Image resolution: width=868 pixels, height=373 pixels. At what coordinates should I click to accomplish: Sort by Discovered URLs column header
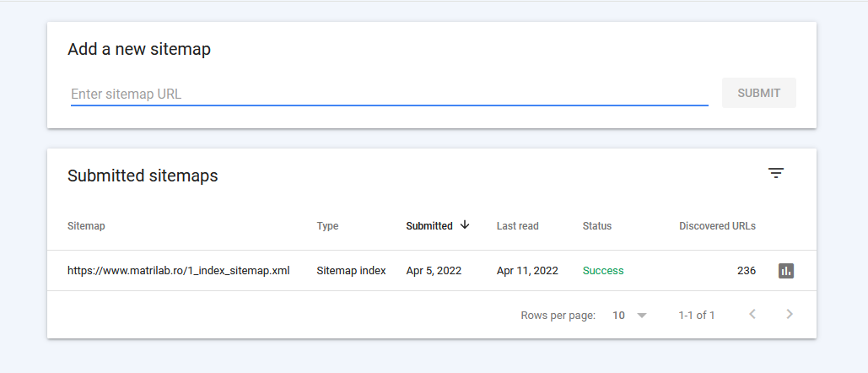tap(717, 226)
